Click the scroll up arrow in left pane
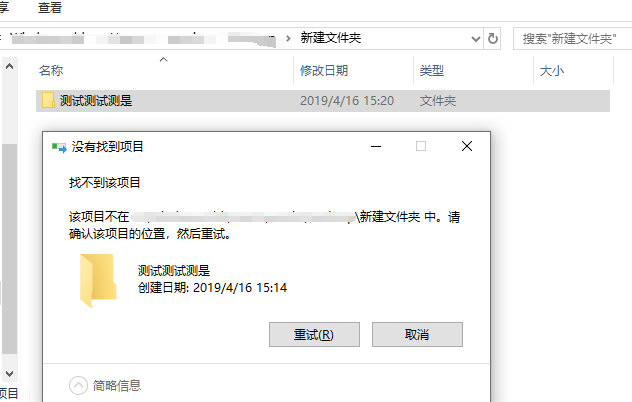632x402 pixels. pos(10,67)
